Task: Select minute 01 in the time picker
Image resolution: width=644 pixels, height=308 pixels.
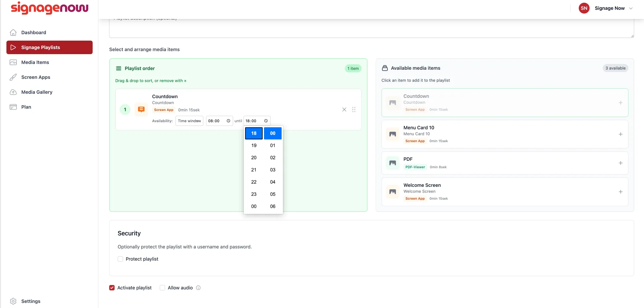Action: 273,146
